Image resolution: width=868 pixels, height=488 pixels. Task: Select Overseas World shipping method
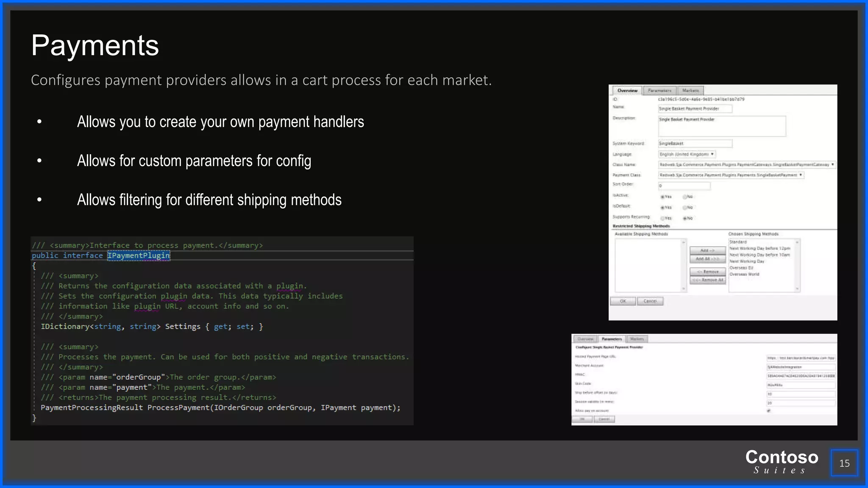tap(744, 274)
